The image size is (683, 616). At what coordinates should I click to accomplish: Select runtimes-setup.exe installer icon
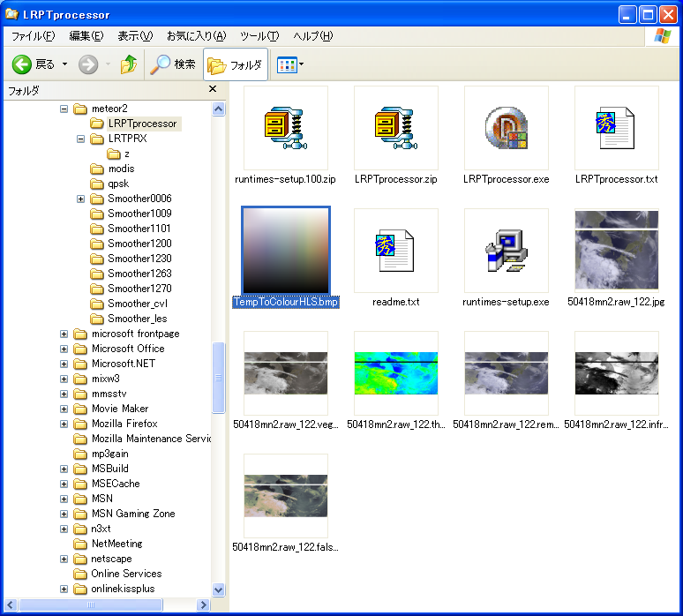coord(507,251)
